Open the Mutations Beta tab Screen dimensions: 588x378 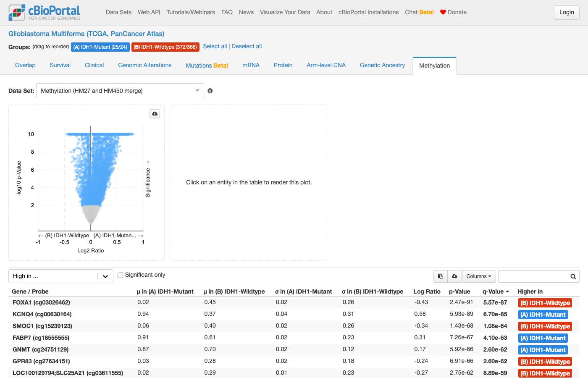pyautogui.click(x=207, y=66)
